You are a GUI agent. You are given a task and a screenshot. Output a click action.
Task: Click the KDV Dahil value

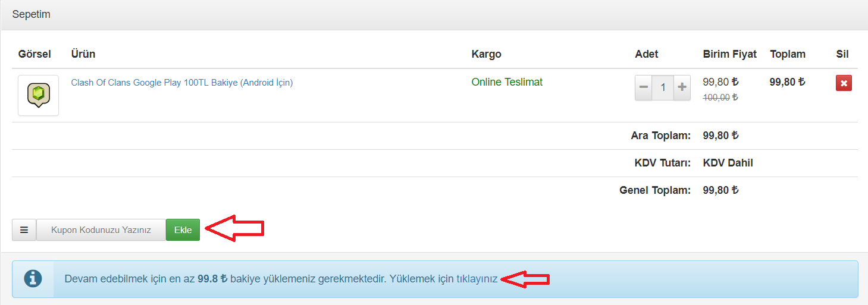(x=728, y=163)
